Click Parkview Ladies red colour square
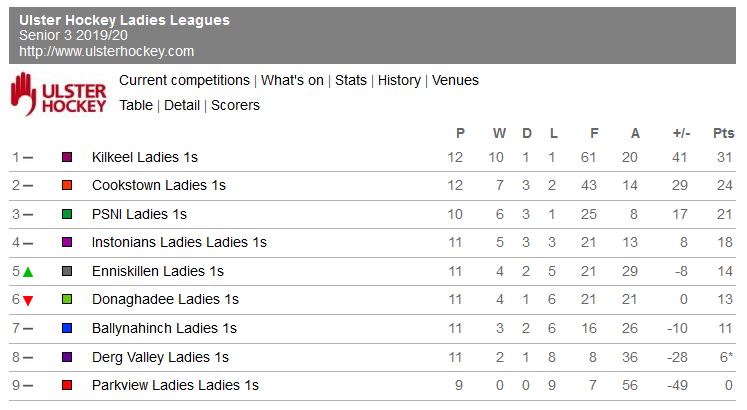This screenshot has width=747, height=410. coord(67,385)
